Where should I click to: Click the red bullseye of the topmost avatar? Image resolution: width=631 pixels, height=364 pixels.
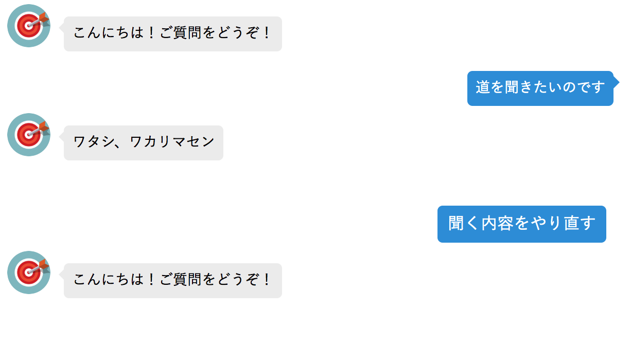click(27, 26)
